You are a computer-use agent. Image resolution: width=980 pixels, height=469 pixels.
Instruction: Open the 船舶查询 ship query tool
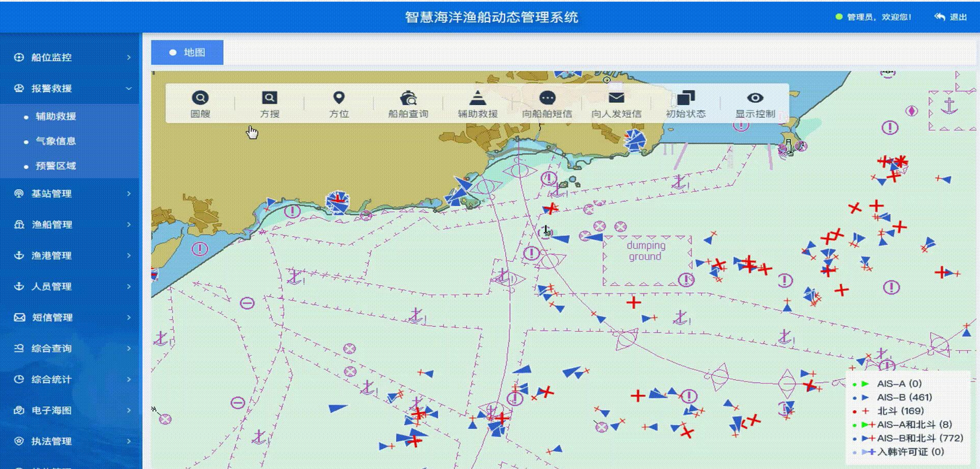click(408, 104)
